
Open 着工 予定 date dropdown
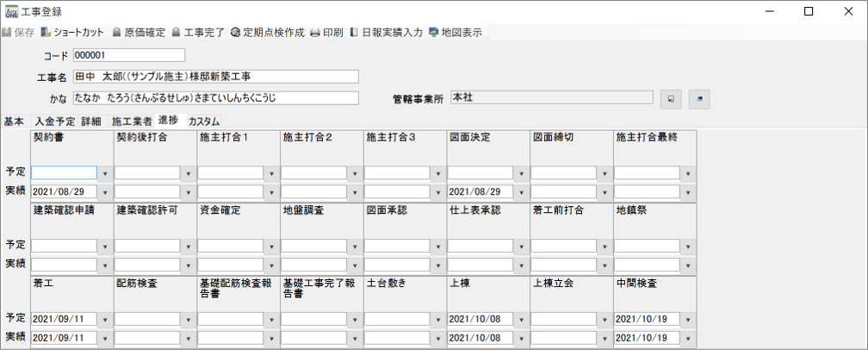pyautogui.click(x=105, y=320)
